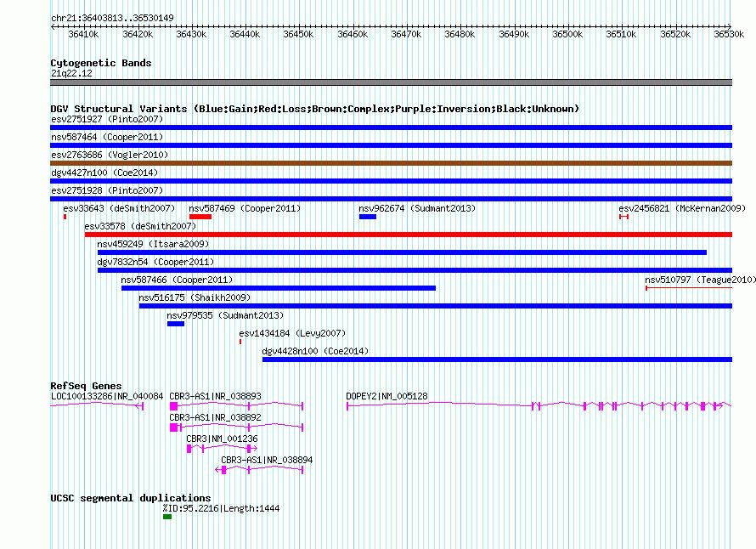Image resolution: width=756 pixels, height=549 pixels.
Task: Click the Cytogenetic Bands track title
Action: pos(101,63)
